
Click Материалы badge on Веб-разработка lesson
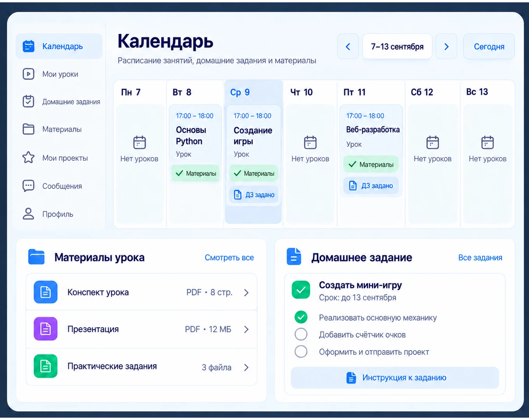point(371,164)
